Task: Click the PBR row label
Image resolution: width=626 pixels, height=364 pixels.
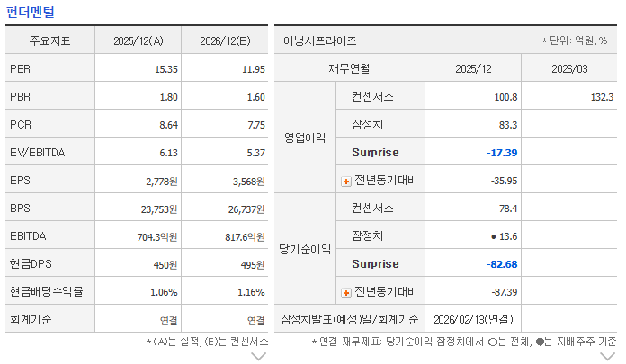Action: pyautogui.click(x=21, y=96)
